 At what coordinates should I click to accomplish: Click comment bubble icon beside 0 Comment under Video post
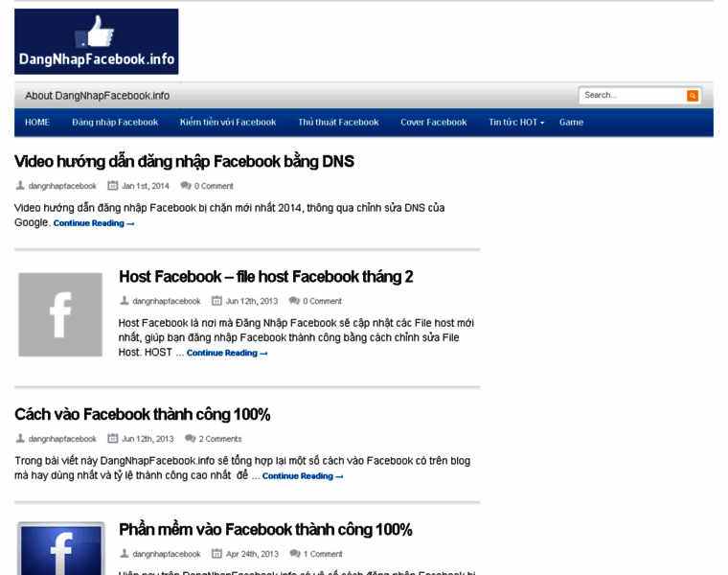[x=186, y=186]
